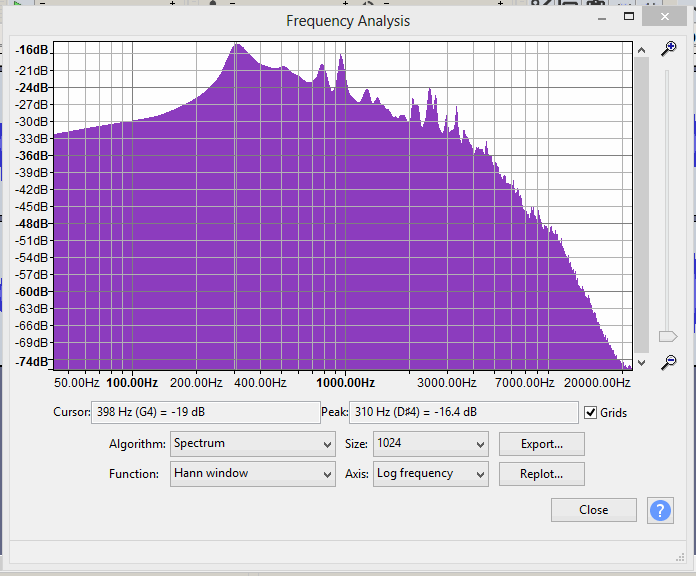696x576 pixels.
Task: Open the Axis dropdown showing Log frequency
Action: (x=431, y=474)
